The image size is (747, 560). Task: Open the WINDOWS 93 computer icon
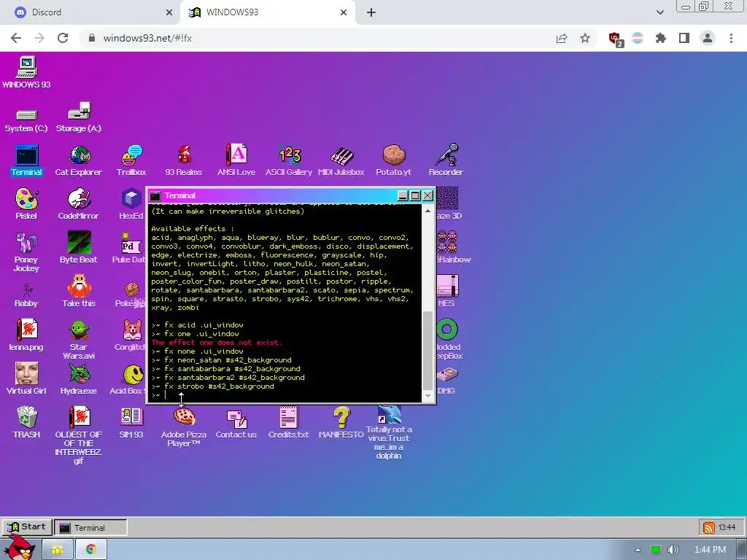27,72
